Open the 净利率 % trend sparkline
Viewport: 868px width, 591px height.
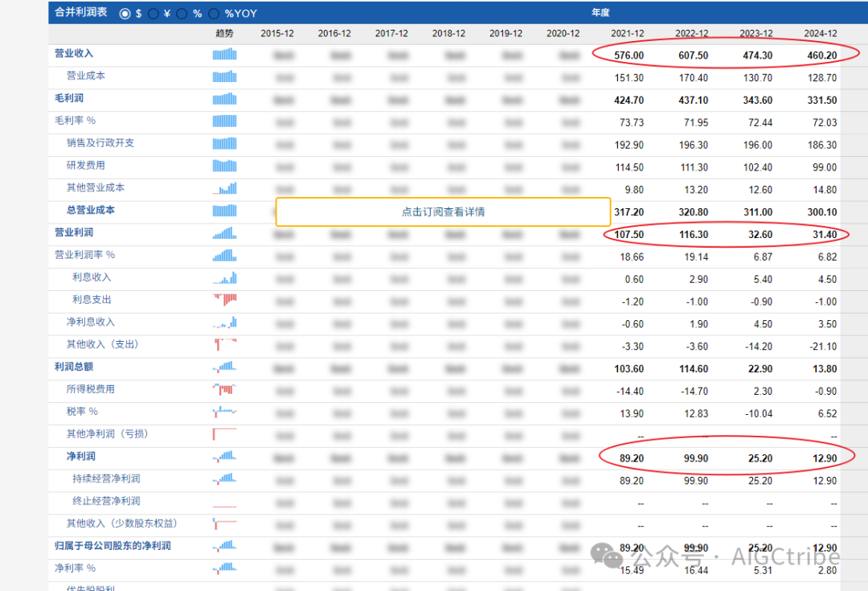tap(225, 568)
